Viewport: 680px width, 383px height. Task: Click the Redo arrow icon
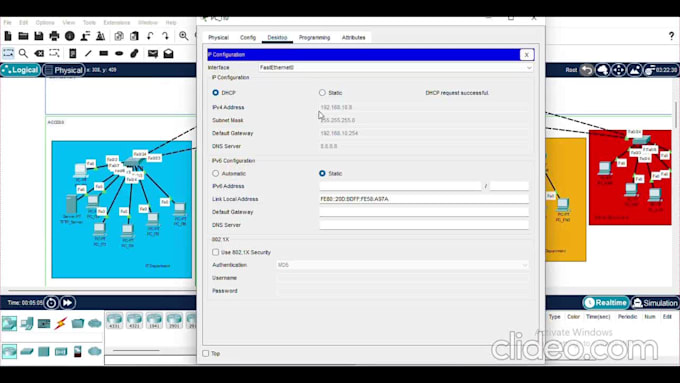165,36
